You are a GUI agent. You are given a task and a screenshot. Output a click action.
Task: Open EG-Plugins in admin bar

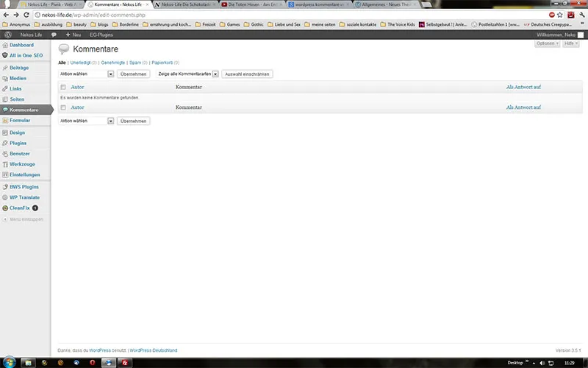101,35
